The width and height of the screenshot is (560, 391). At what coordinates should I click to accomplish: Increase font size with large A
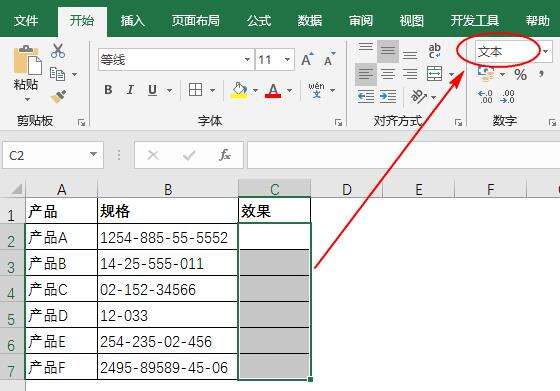307,59
